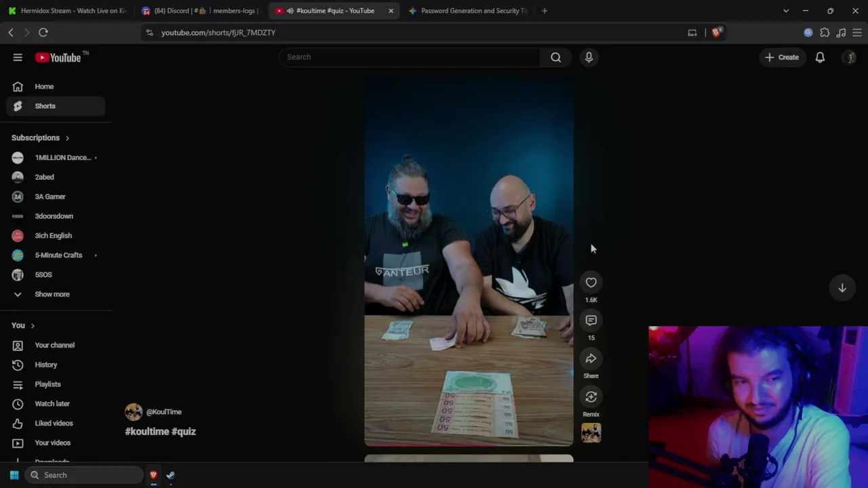
Task: Click the Windows taskbar Search box
Action: [84, 475]
